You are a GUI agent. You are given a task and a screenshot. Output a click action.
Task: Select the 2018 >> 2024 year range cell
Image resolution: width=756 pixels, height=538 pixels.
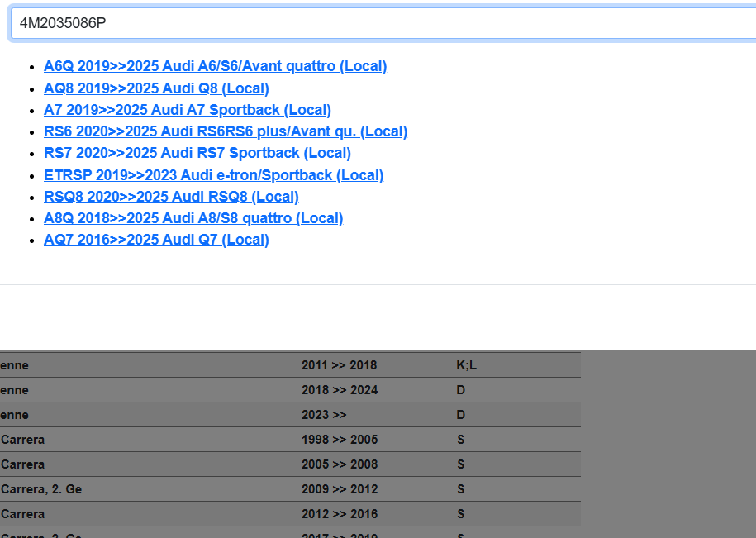tap(339, 390)
